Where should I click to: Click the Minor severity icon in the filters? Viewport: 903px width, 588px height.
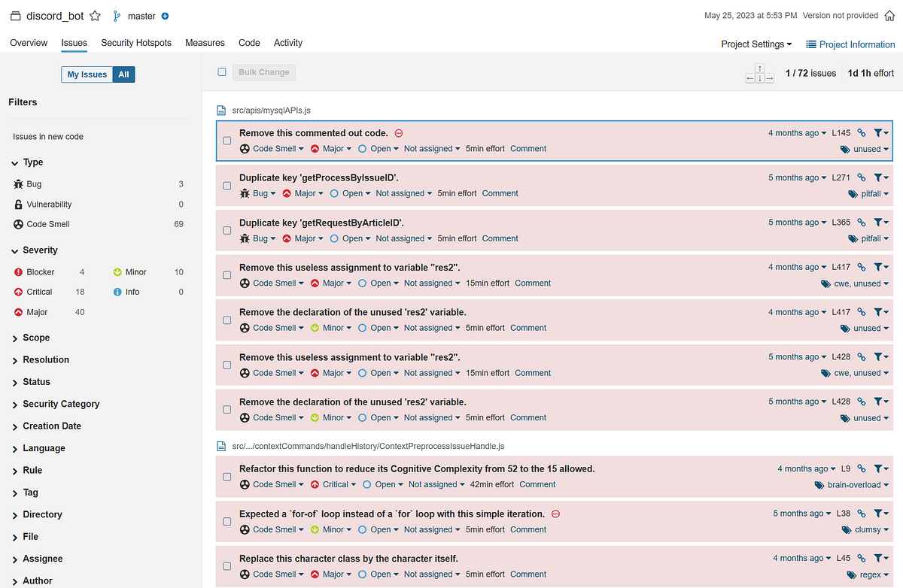[x=117, y=272]
